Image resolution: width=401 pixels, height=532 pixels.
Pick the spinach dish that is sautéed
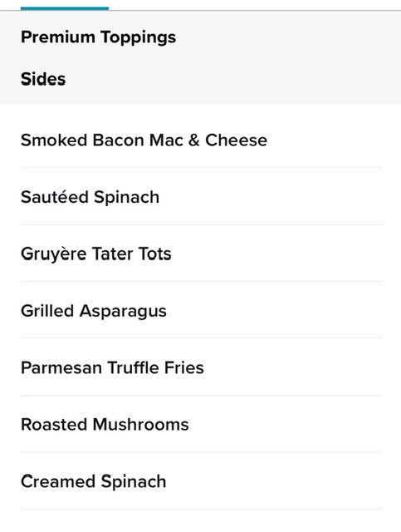(x=202, y=197)
